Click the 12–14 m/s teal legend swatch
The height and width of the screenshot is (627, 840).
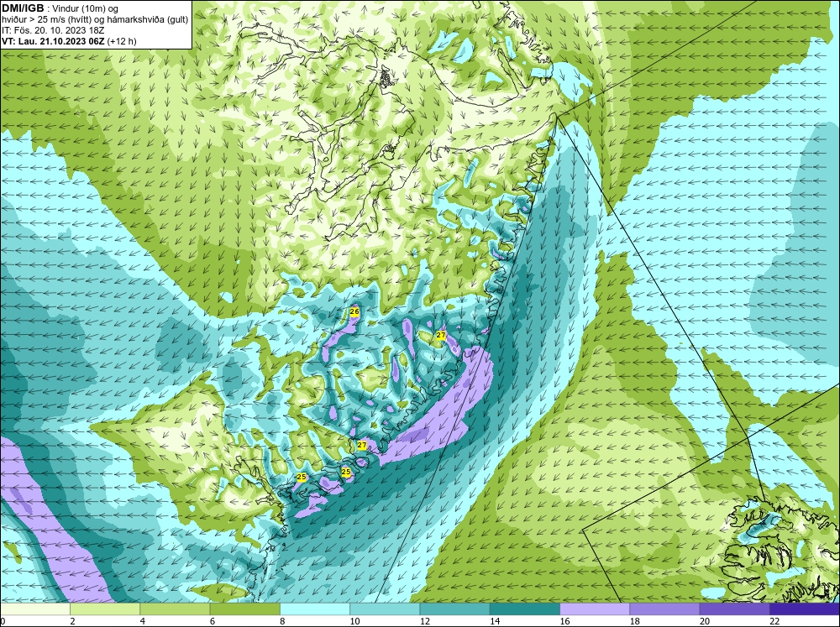454,609
